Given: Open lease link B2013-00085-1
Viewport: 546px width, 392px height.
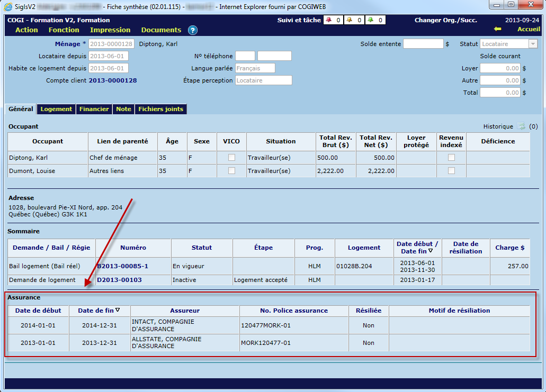Looking at the screenshot, I should (x=122, y=266).
